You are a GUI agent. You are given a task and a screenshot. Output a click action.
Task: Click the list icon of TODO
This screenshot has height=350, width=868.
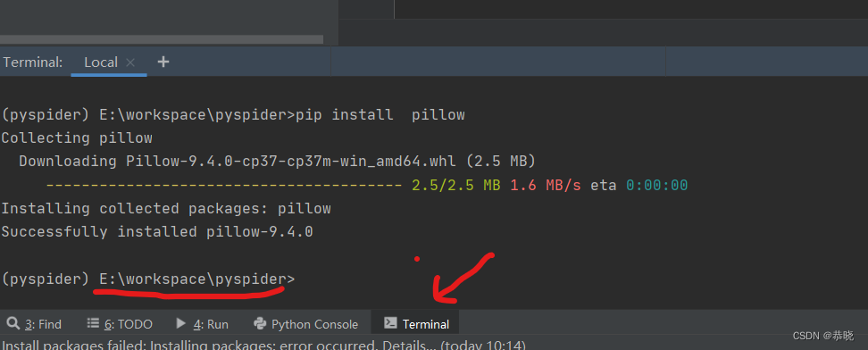(93, 323)
